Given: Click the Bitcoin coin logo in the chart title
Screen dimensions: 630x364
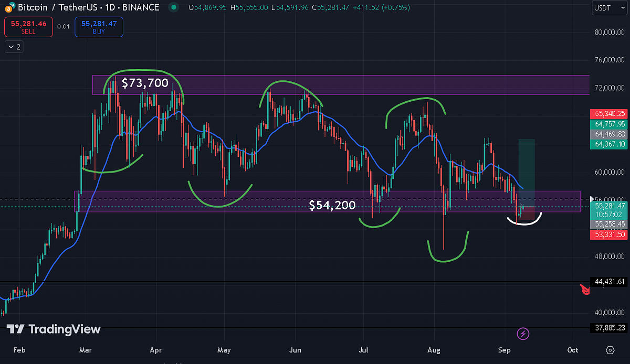Looking at the screenshot, I should (x=9, y=7).
